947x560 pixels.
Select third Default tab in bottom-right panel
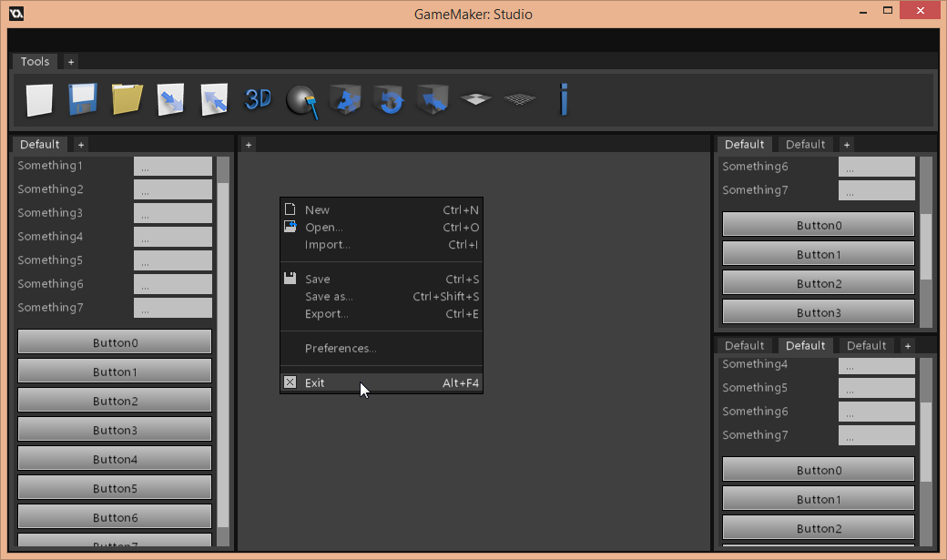tap(866, 345)
